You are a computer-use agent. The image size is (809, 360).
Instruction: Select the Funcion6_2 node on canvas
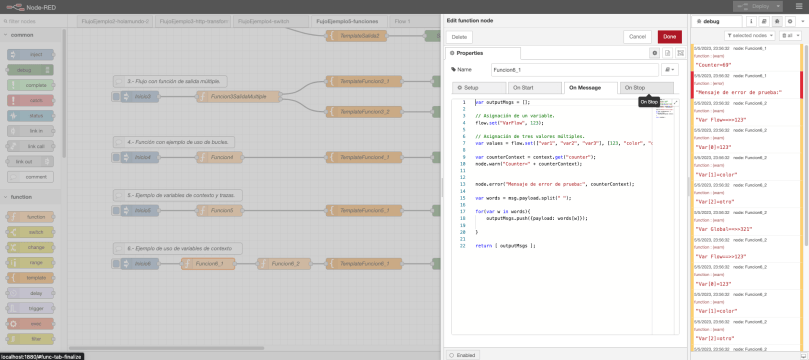pos(284,264)
